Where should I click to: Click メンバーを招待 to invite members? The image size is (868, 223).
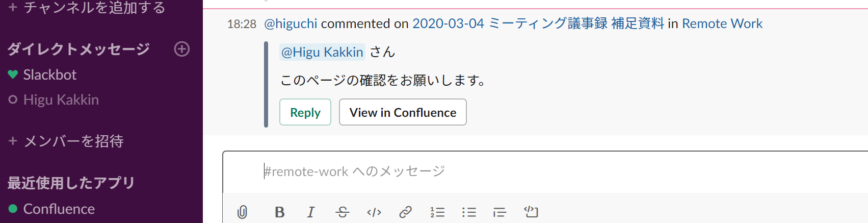73,141
